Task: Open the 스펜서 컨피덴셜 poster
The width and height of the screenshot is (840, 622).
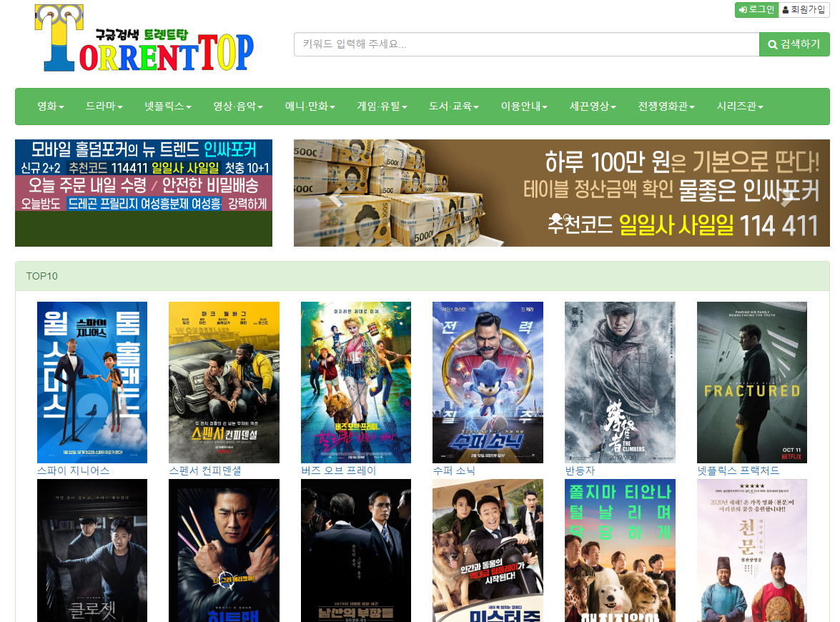Action: coord(224,382)
